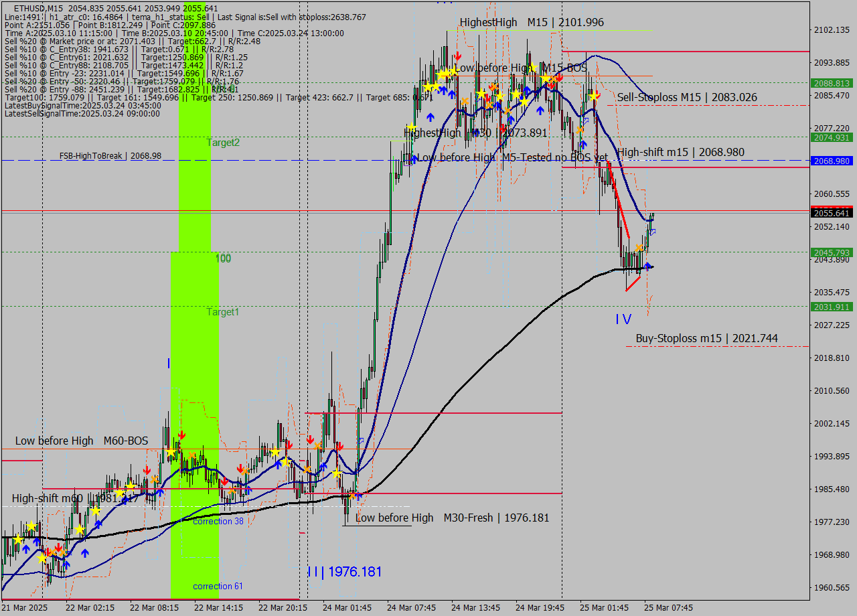Select the hollow blue arrow below 2055.641 price
The height and width of the screenshot is (616, 857).
pos(652,232)
